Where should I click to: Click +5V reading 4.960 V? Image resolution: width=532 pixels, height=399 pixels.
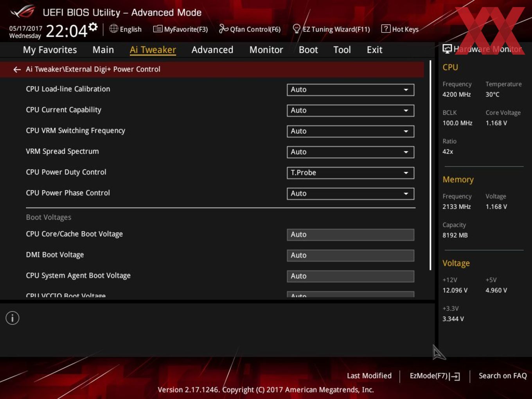[x=496, y=290]
